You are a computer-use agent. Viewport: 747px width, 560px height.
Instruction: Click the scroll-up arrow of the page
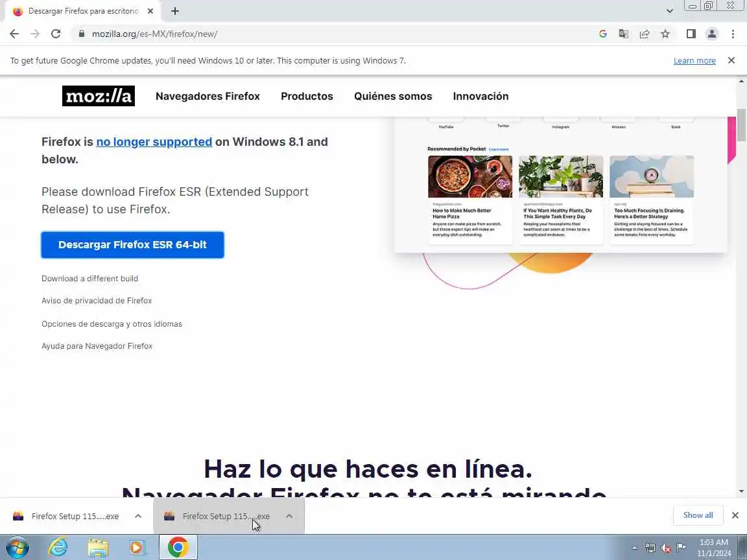pos(741,81)
